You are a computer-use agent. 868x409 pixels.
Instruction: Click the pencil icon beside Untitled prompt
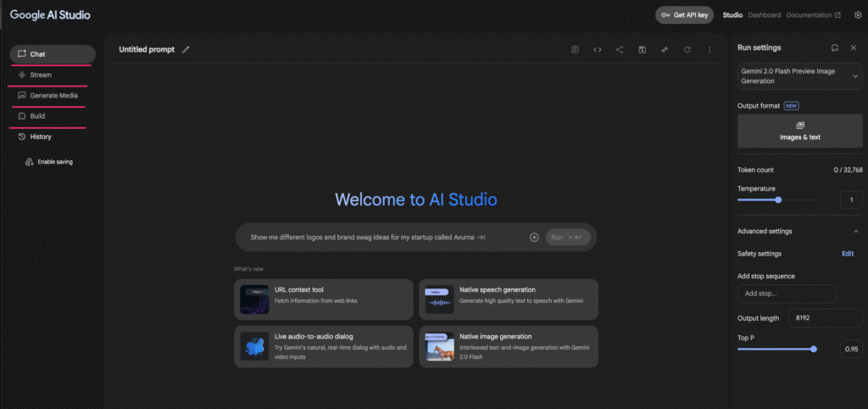pos(186,50)
